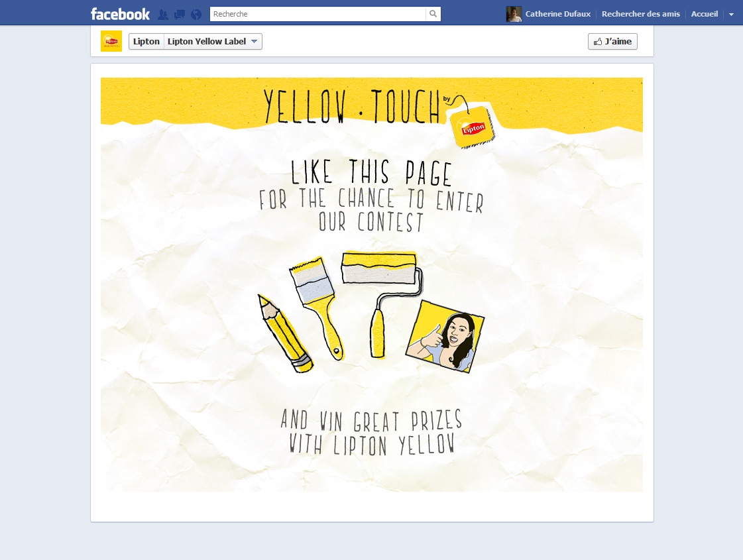Click the Yellow Touch banner title

pos(351,106)
